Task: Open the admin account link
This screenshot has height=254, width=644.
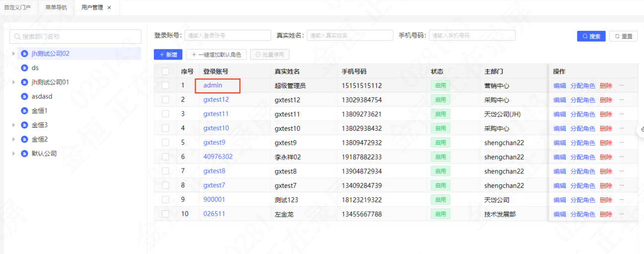Action: 213,85
